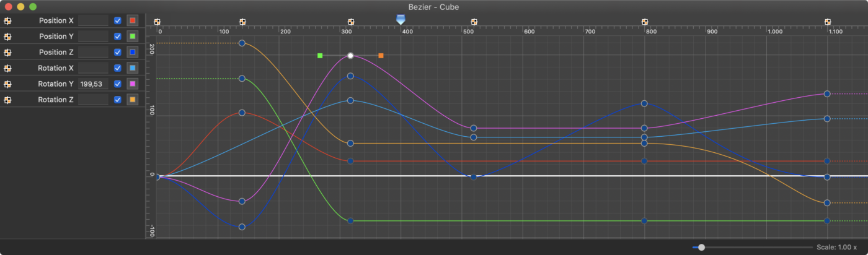This screenshot has width=868, height=255.
Task: Click the blue playhead on the timeline ruler
Action: tap(401, 20)
